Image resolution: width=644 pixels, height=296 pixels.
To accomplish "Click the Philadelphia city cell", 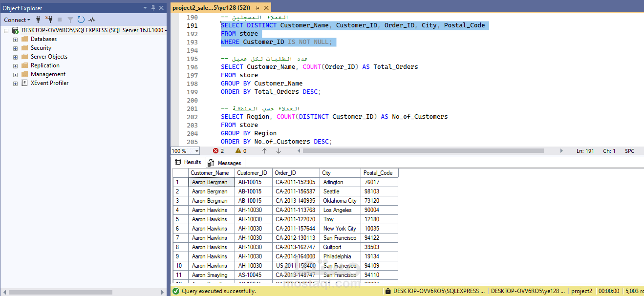I will point(341,256).
